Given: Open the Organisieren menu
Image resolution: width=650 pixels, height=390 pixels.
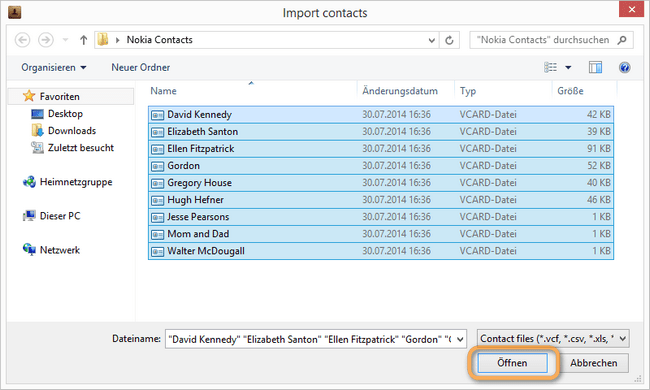Looking at the screenshot, I should (54, 67).
